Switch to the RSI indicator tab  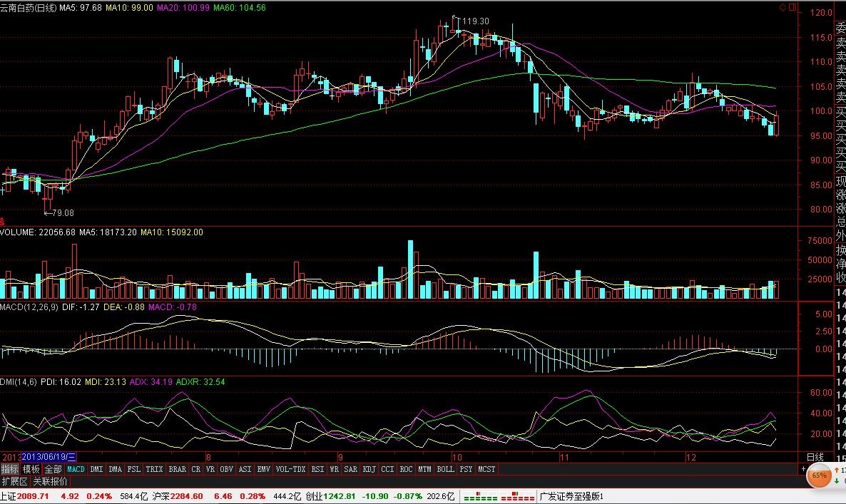click(317, 469)
